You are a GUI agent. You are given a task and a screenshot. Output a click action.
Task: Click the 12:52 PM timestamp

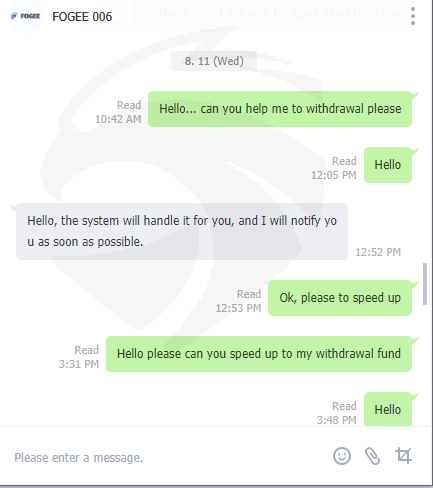(378, 252)
